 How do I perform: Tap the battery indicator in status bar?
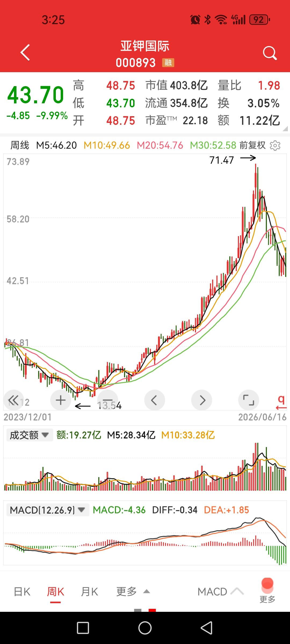click(x=260, y=20)
